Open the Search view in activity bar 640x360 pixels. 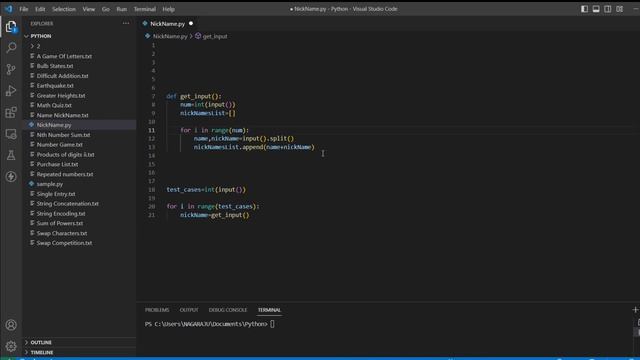point(11,48)
